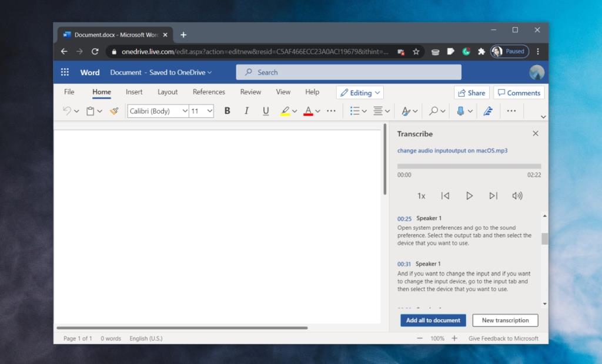Expand the line spacing dropdown arrow
This screenshot has height=364, width=602.
coord(386,110)
